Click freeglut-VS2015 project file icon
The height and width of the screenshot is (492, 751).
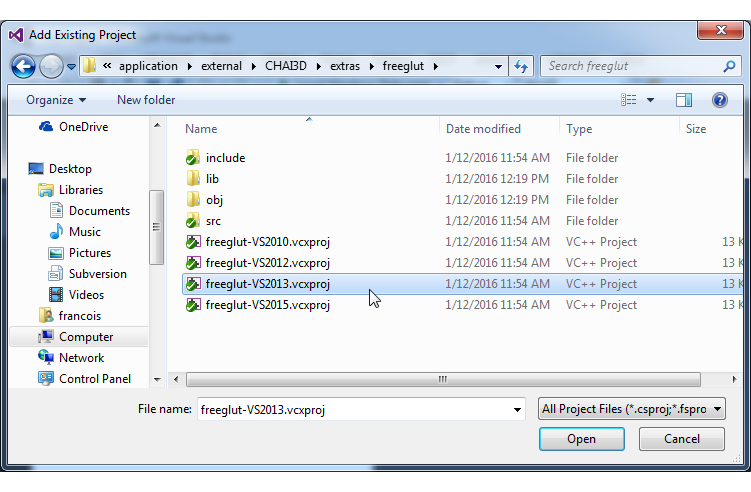[193, 305]
